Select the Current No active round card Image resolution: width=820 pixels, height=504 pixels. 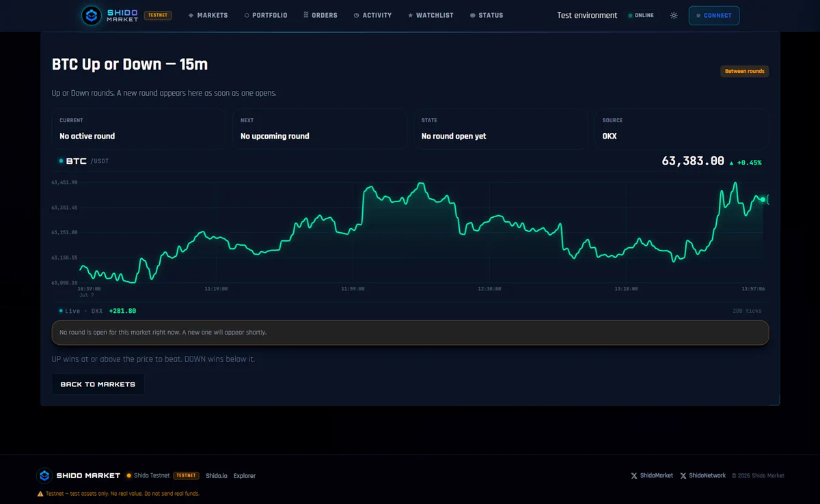click(x=139, y=128)
